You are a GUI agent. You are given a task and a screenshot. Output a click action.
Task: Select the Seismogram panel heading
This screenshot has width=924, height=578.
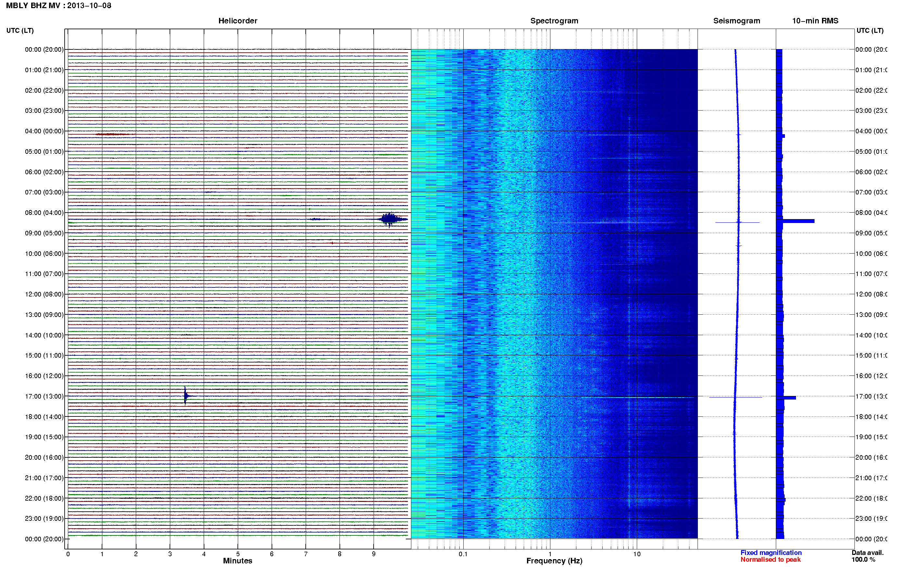tap(737, 21)
